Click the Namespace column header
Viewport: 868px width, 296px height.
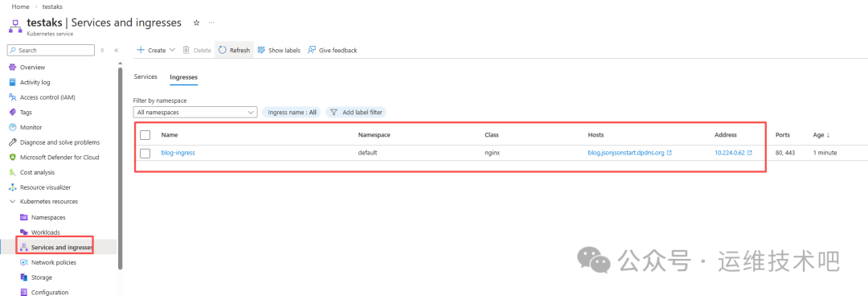pos(375,134)
